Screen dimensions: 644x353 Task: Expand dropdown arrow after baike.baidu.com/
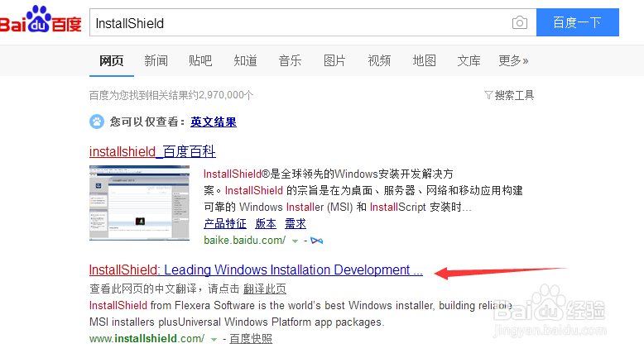click(x=295, y=241)
